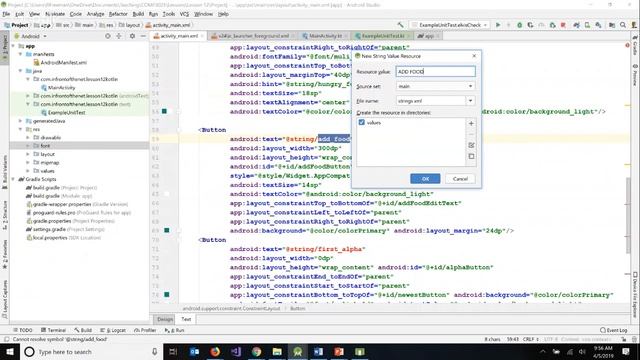Open the Event Log
This screenshot has width=640, height=360.
tap(613, 330)
